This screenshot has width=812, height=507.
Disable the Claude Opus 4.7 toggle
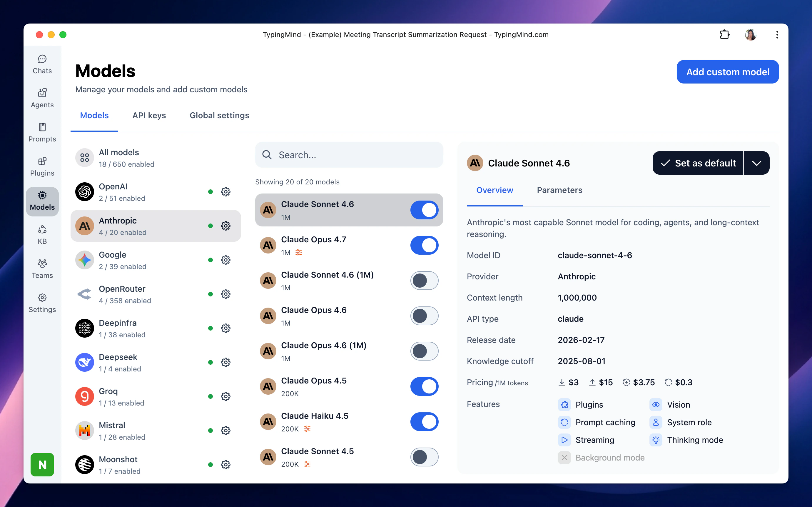[424, 246]
